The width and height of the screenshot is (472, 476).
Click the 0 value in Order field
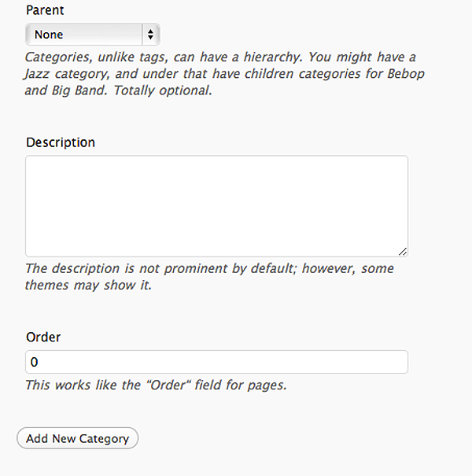tap(34, 362)
